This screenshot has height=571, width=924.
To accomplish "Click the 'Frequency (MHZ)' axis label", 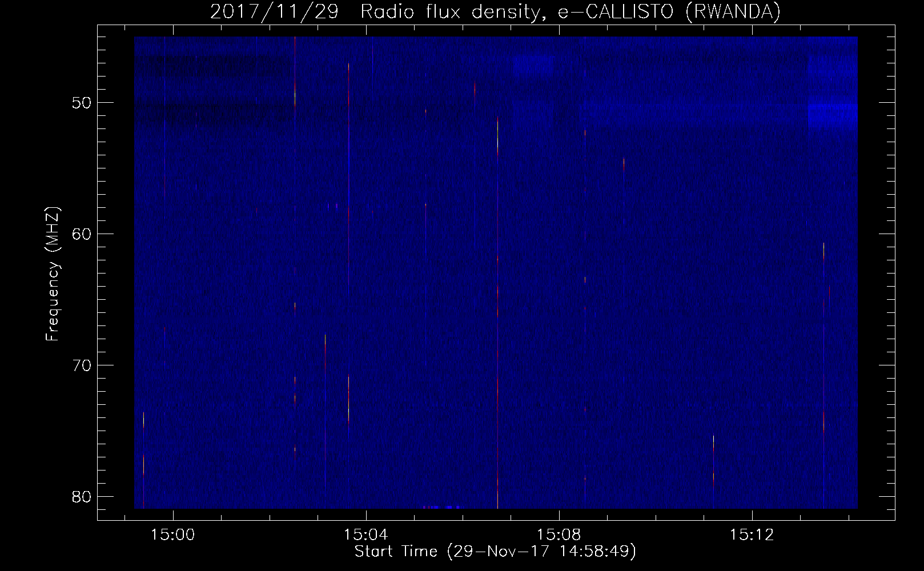I will tap(53, 274).
